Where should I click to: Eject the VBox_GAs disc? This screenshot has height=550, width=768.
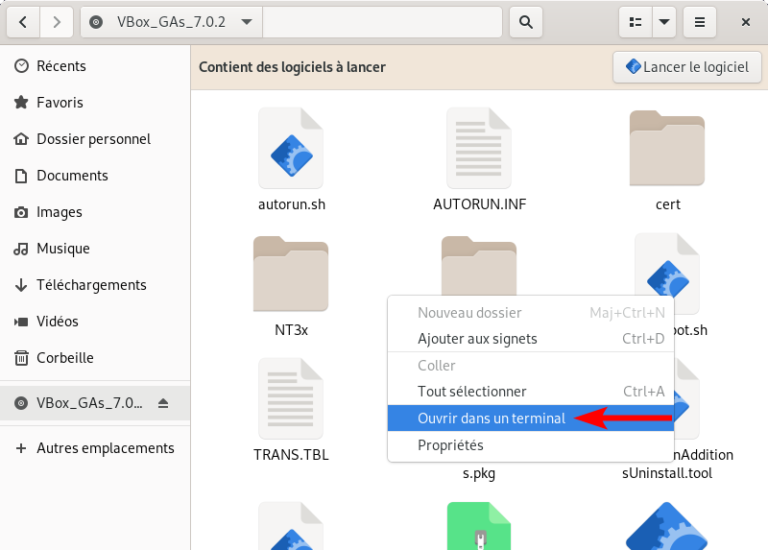(x=163, y=403)
